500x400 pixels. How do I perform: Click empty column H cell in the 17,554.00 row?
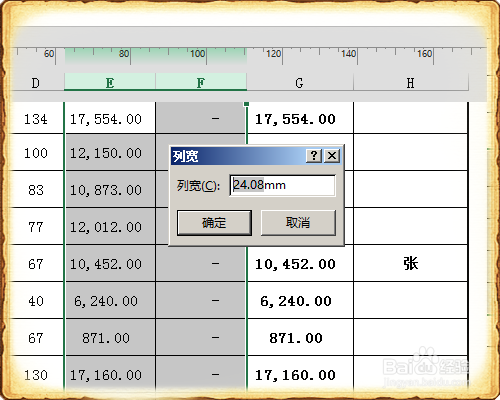point(411,118)
